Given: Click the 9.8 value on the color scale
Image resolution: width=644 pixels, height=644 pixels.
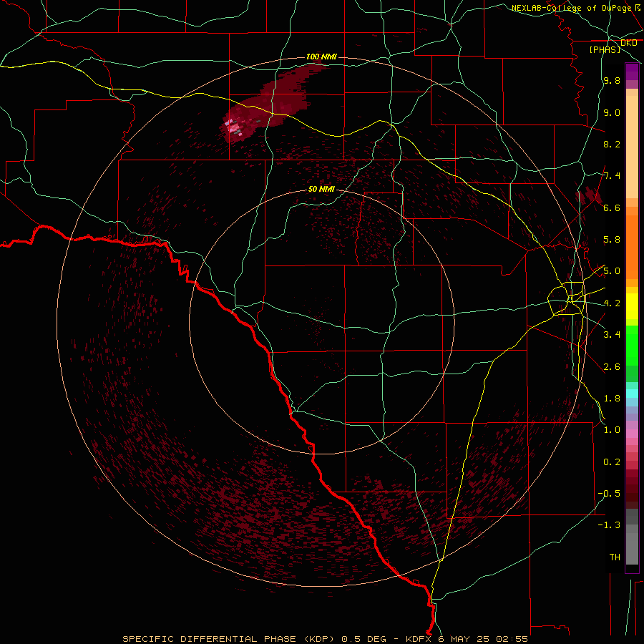Looking at the screenshot, I should [x=612, y=81].
